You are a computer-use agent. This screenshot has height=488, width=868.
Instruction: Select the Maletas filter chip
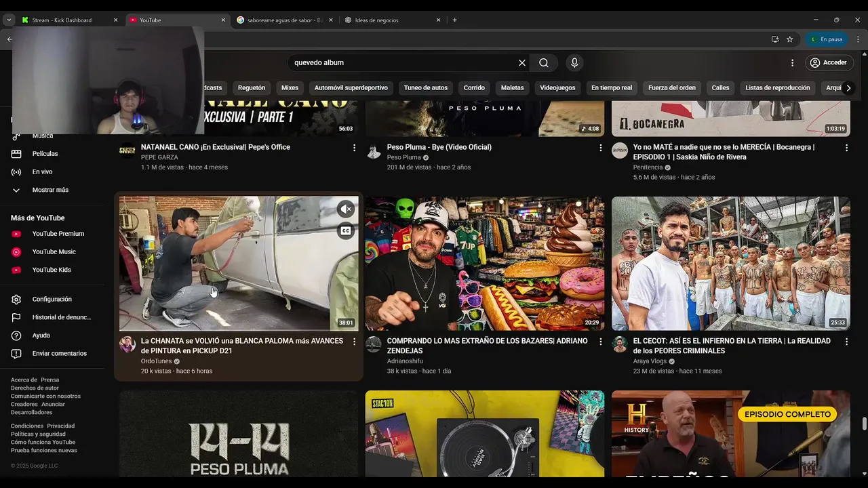pyautogui.click(x=512, y=87)
